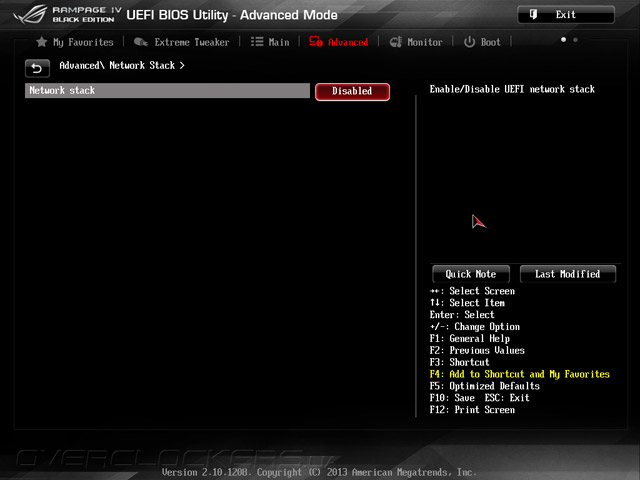Open the Disabled dropdown for Network stack
640x480 pixels.
click(x=352, y=91)
